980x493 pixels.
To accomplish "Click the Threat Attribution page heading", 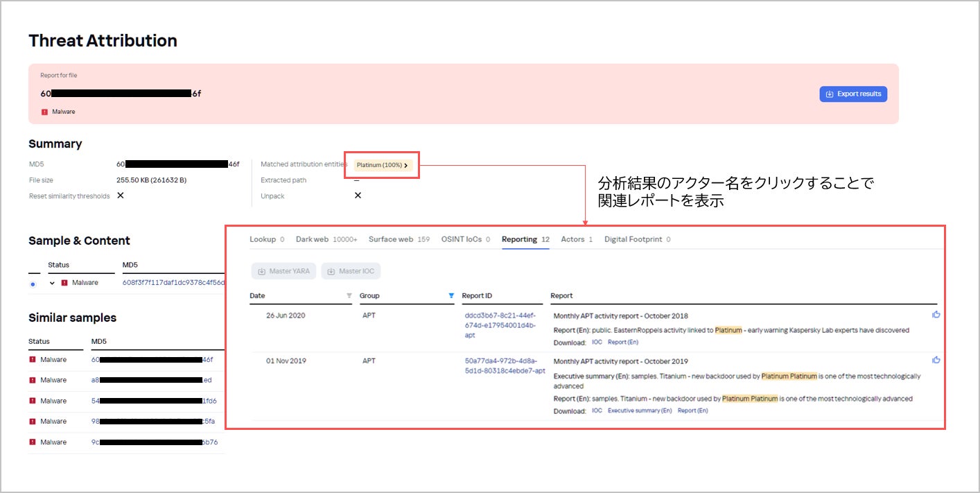I will tap(103, 41).
